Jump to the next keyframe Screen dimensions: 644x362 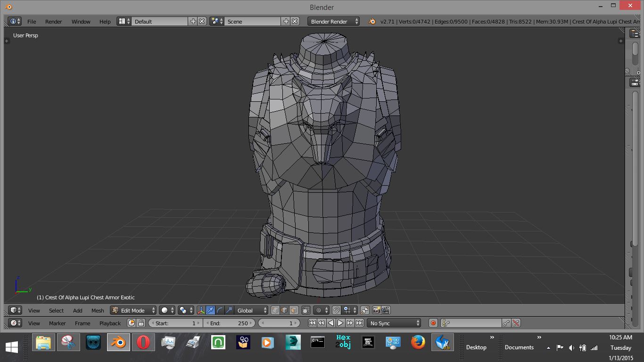[350, 323]
